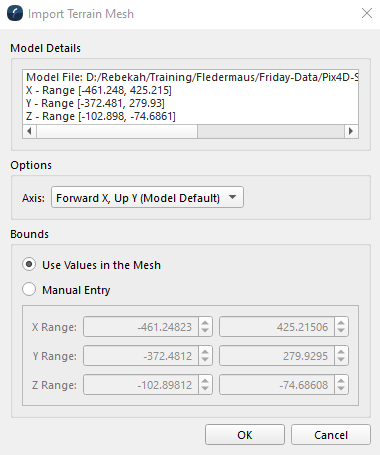The image size is (380, 455).
Task: Click the left scroll arrow in Model Details
Action: (x=29, y=131)
